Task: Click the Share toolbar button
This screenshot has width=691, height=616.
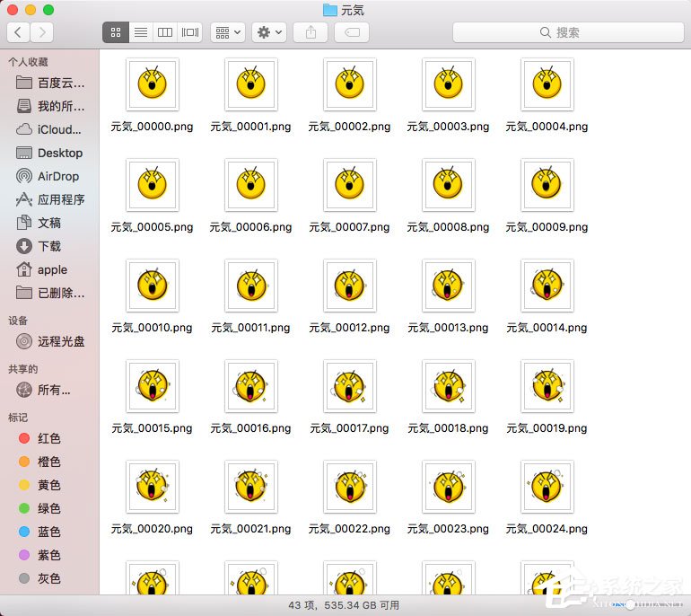Action: pos(311,32)
